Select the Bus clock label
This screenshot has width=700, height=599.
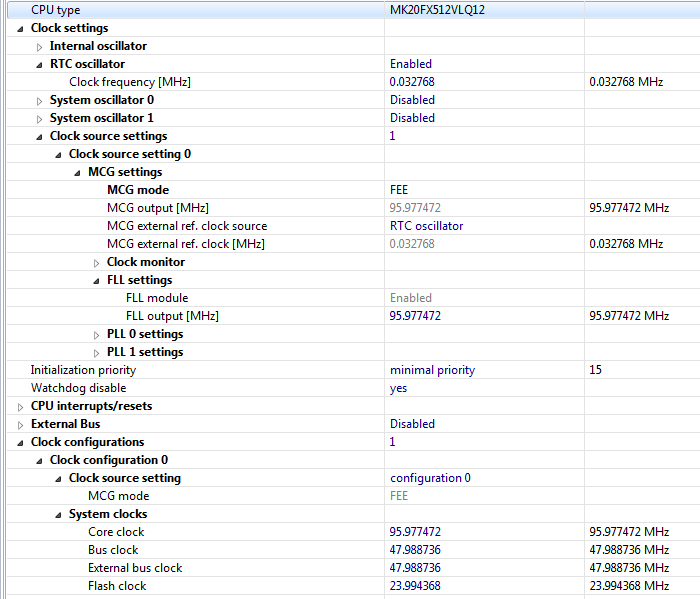pos(113,550)
